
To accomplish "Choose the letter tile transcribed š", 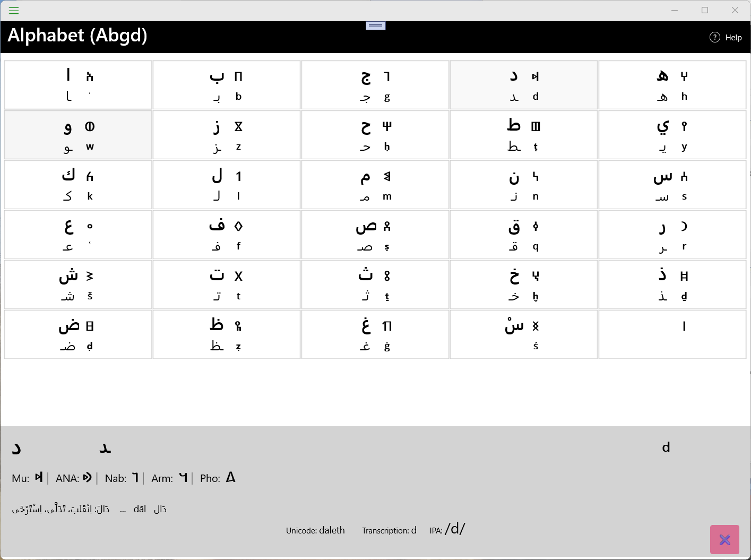I will [x=78, y=285].
